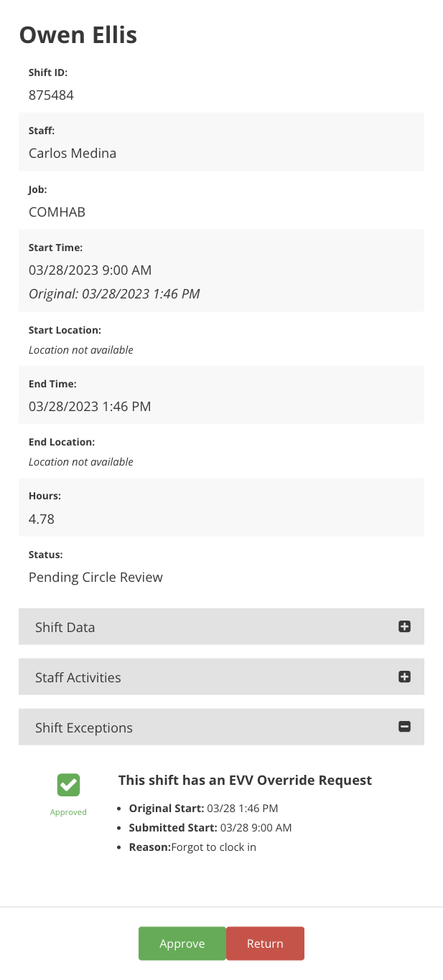443x980 pixels.
Task: Click the end time 03/28/2023 1:46 PM
Action: [x=90, y=406]
